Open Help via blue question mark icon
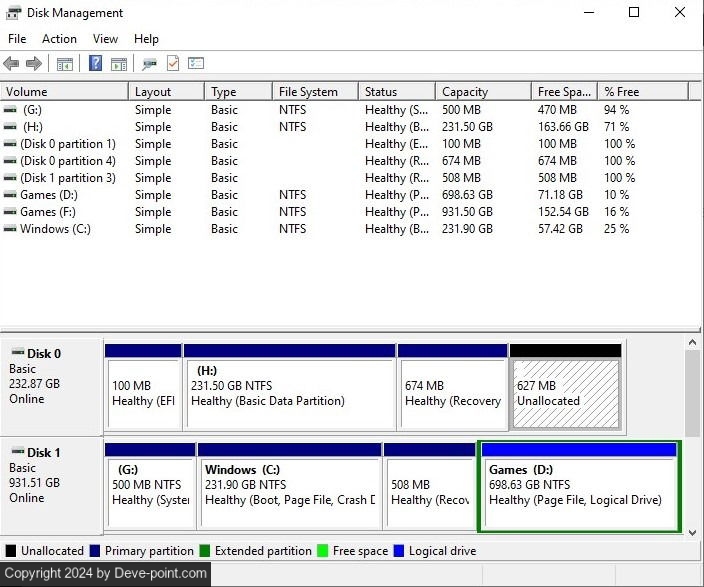Image resolution: width=704 pixels, height=587 pixels. pyautogui.click(x=96, y=64)
